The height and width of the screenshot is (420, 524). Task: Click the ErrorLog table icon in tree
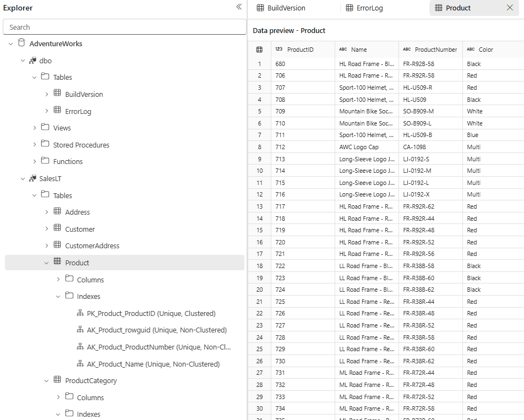click(x=57, y=110)
